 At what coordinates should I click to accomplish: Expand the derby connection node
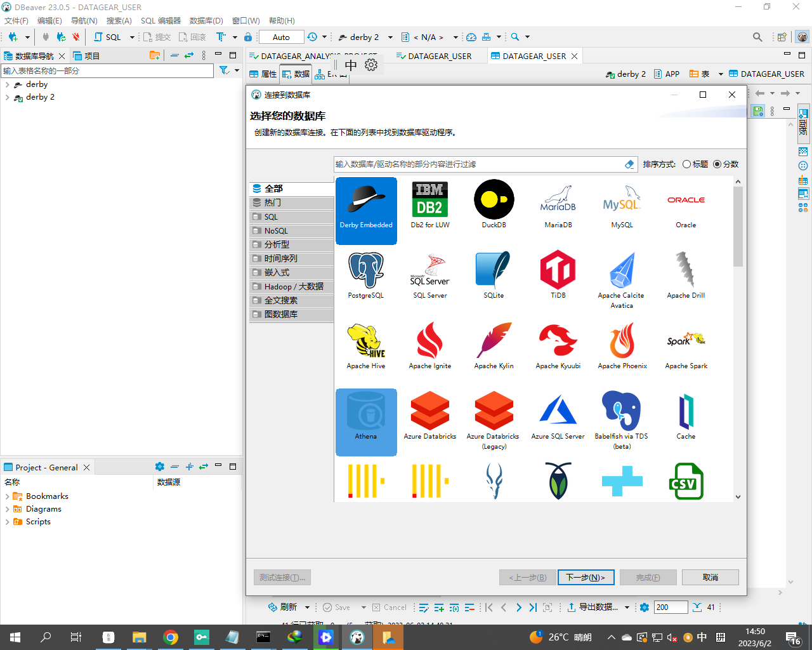click(7, 84)
